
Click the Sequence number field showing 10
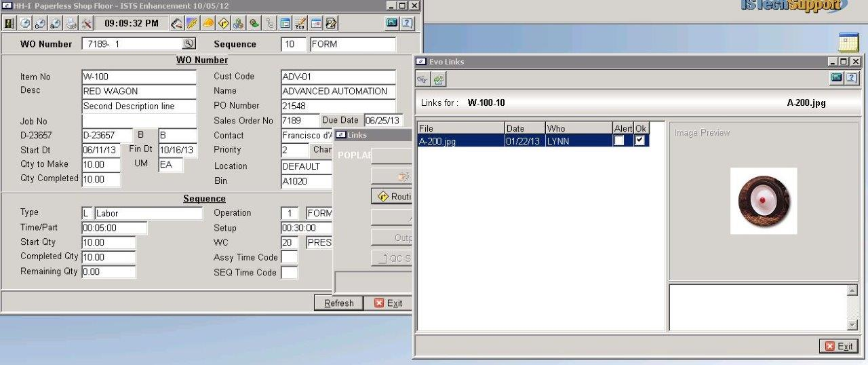(294, 45)
